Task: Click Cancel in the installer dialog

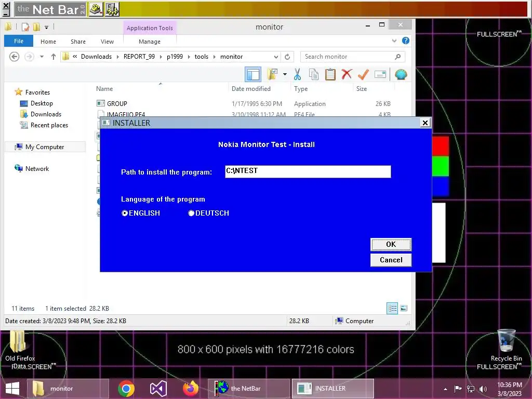Action: (x=391, y=260)
